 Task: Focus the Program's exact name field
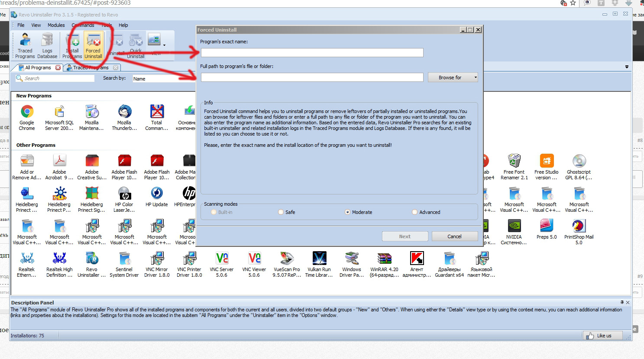tap(312, 53)
